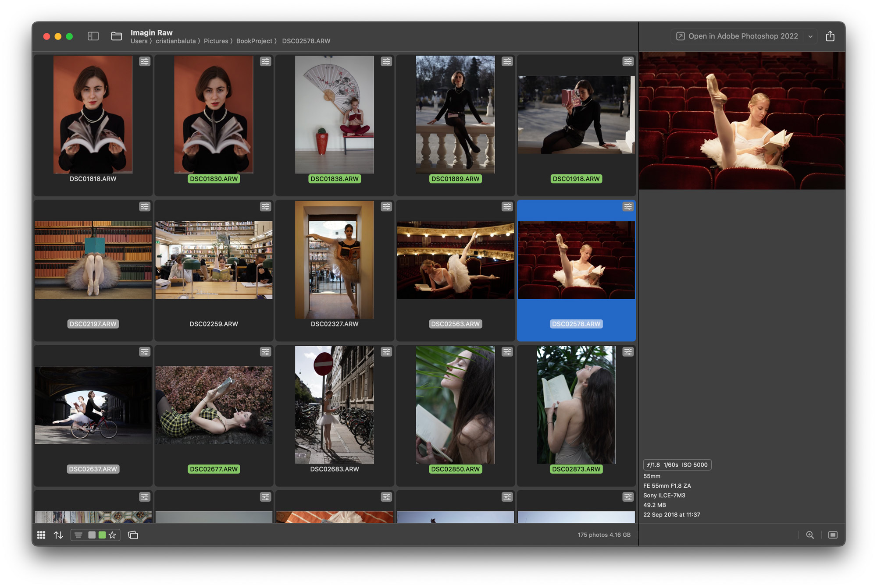Select the fan photo DSC01838.ARW thumbnail
The width and height of the screenshot is (877, 588).
(x=335, y=114)
